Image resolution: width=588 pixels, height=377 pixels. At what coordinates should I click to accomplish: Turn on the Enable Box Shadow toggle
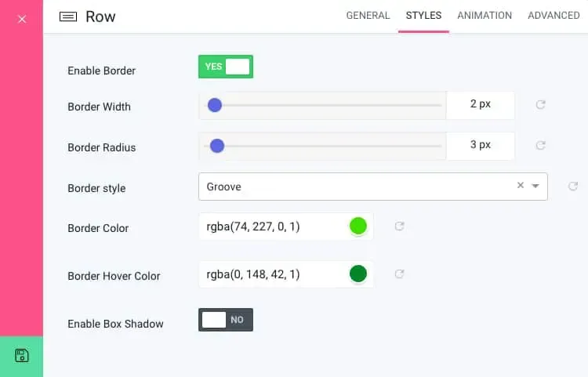point(226,320)
